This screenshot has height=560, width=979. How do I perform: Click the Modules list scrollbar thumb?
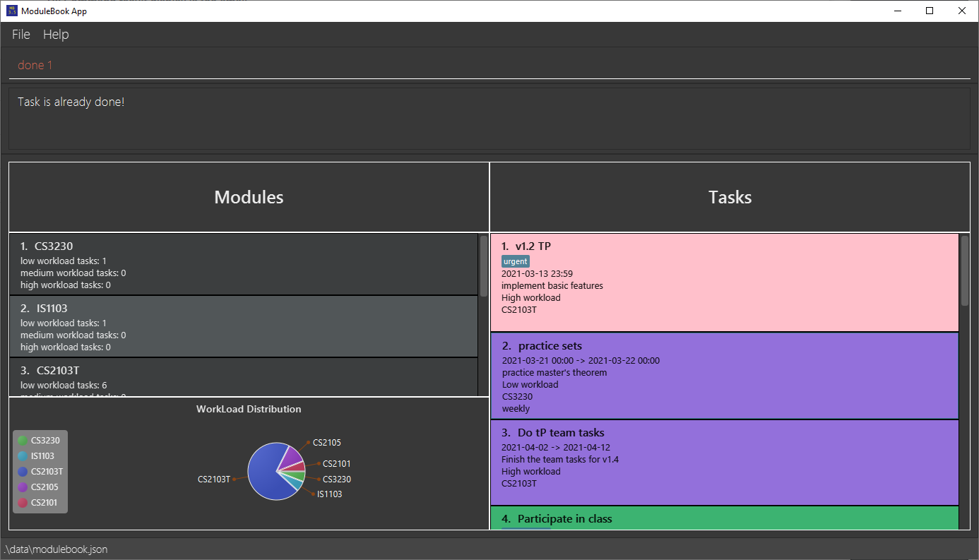pyautogui.click(x=484, y=266)
